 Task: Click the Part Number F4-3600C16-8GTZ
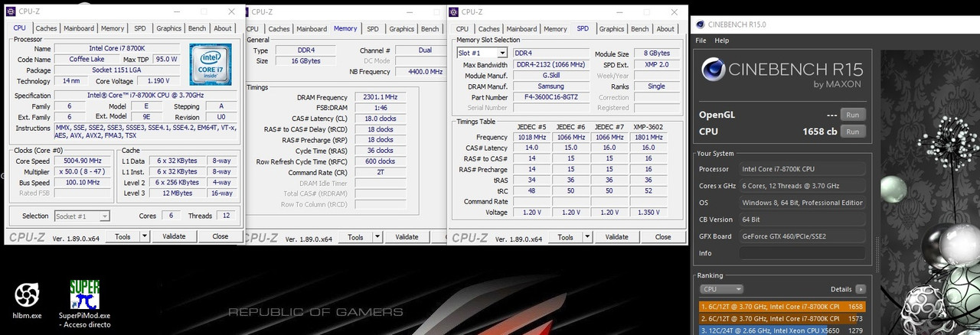point(550,98)
